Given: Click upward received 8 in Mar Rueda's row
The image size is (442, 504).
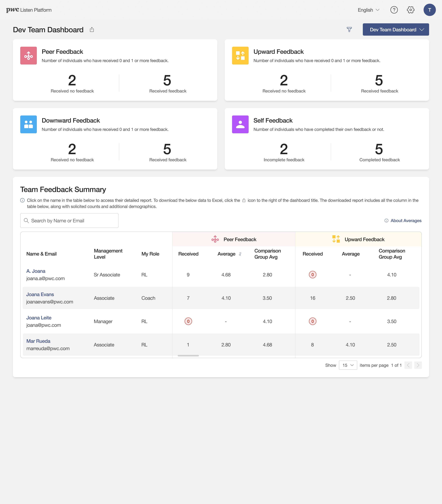Looking at the screenshot, I should 312,345.
